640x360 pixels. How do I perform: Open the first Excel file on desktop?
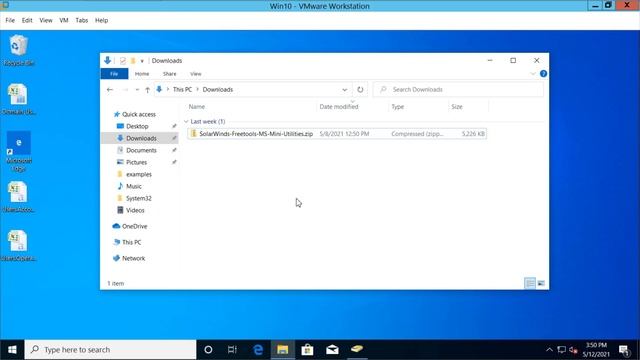(18, 100)
